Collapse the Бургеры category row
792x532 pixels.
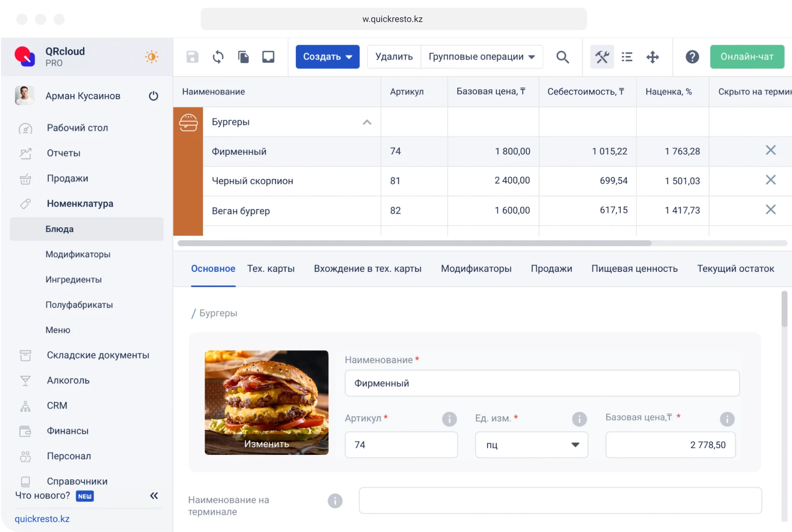pos(367,122)
